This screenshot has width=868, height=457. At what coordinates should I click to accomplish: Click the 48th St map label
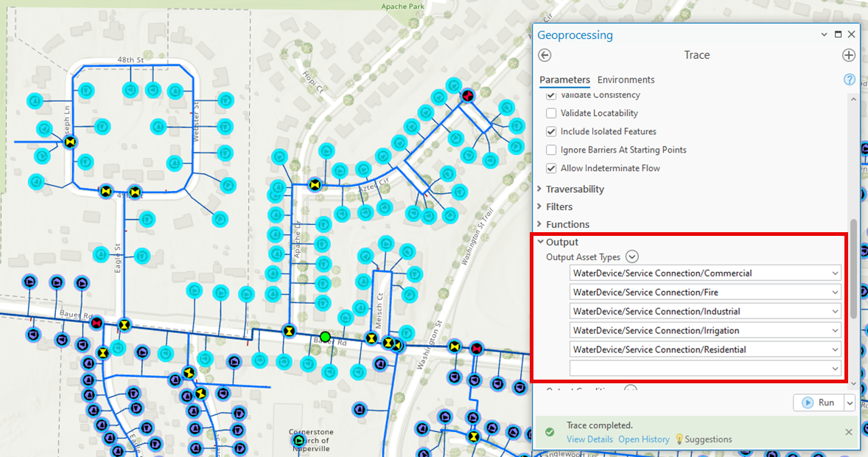tap(130, 60)
